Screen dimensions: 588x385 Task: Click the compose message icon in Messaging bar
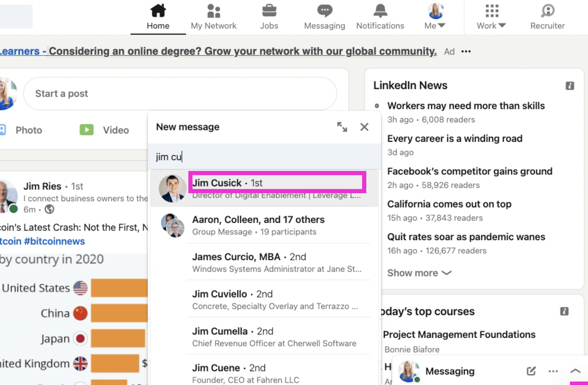click(x=531, y=371)
